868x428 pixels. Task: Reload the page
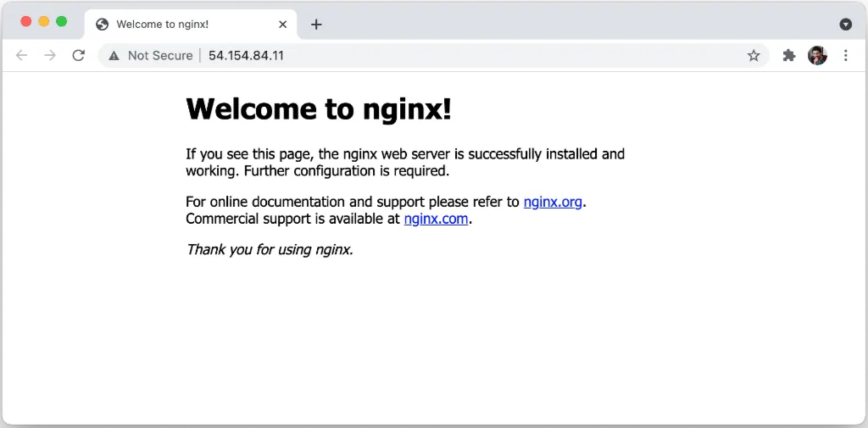click(x=79, y=55)
